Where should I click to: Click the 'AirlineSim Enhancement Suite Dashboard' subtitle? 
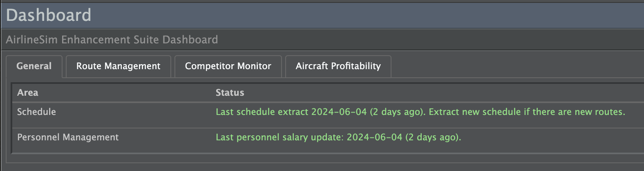[x=112, y=40]
